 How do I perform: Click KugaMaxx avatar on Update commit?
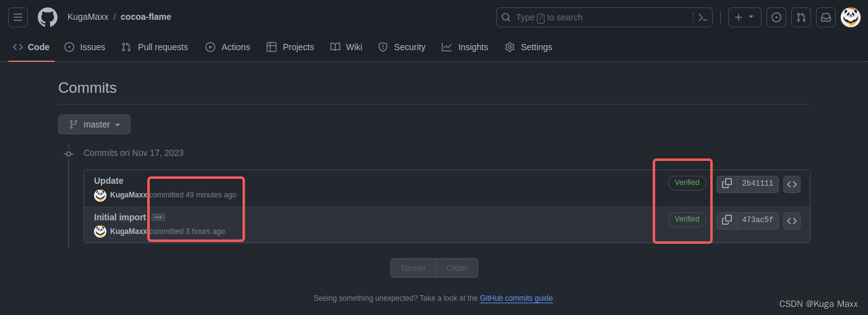(100, 195)
